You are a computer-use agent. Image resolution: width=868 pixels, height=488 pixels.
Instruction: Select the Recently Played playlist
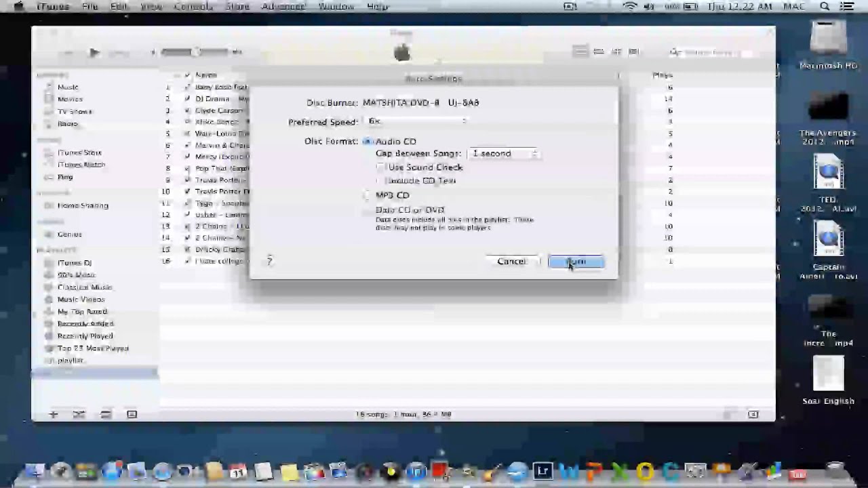[85, 336]
